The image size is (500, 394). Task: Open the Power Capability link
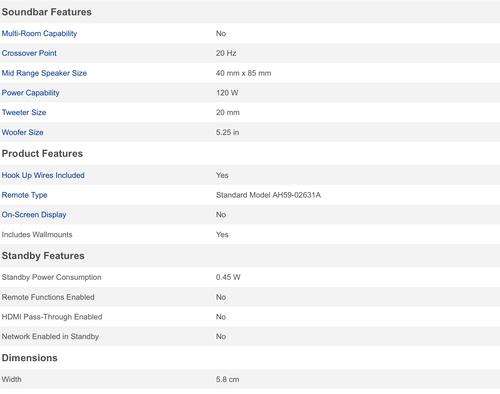click(x=31, y=93)
